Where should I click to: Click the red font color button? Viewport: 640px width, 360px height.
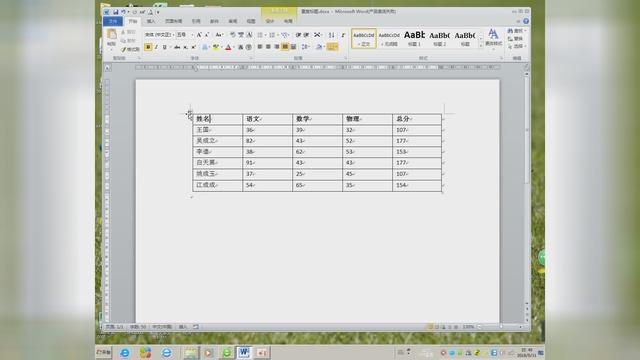228,47
